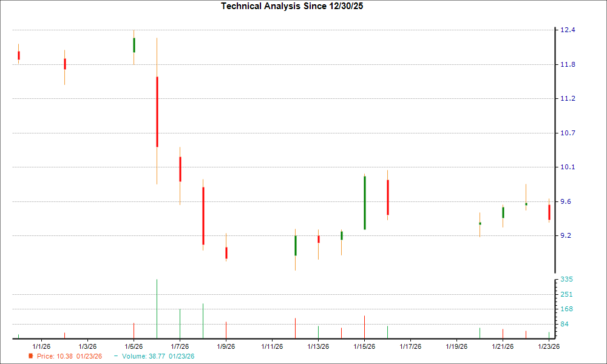Select the tall red candlestick after 1/5/26
The width and height of the screenshot is (607, 364).
[157, 109]
